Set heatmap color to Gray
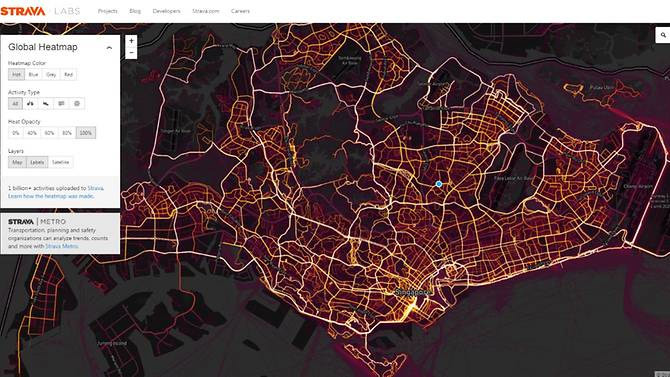This screenshot has width=670, height=377. 51,74
